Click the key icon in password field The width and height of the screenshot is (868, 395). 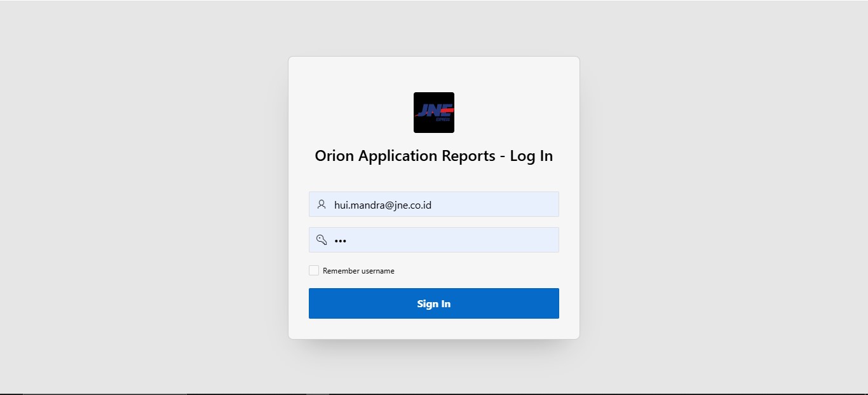(322, 240)
